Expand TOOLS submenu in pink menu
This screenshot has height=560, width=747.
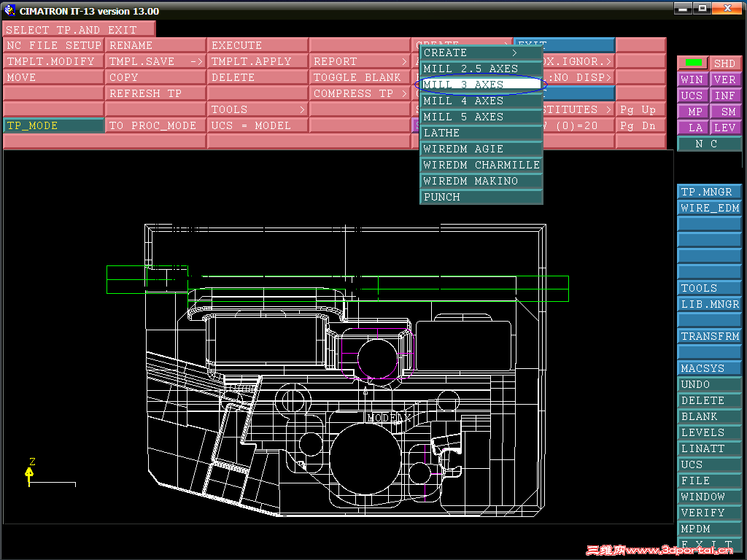(258, 109)
